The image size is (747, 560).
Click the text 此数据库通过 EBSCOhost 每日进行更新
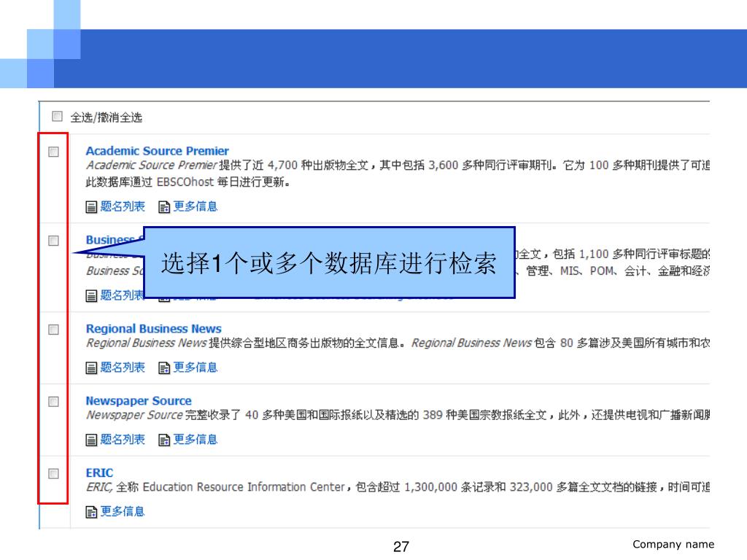click(187, 182)
